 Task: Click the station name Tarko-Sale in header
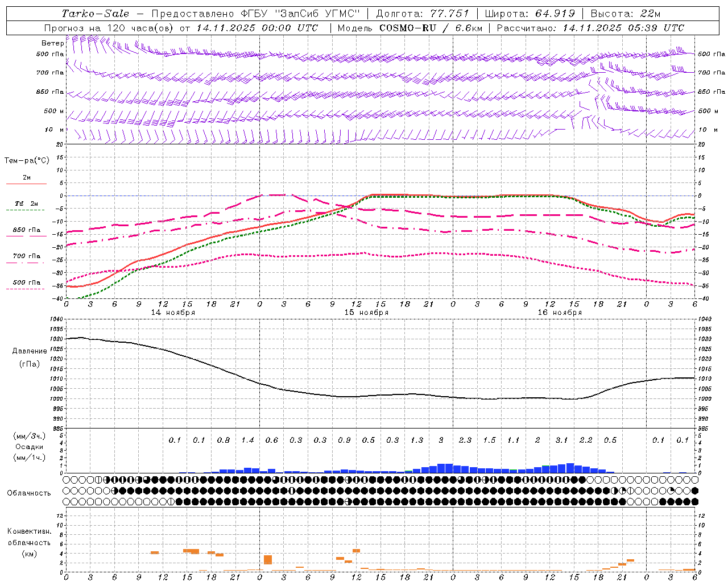(x=96, y=14)
